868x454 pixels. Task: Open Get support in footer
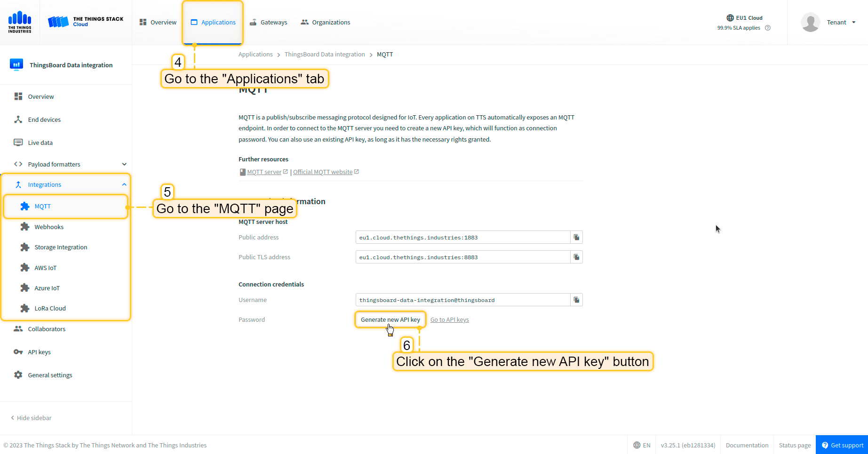(842, 445)
